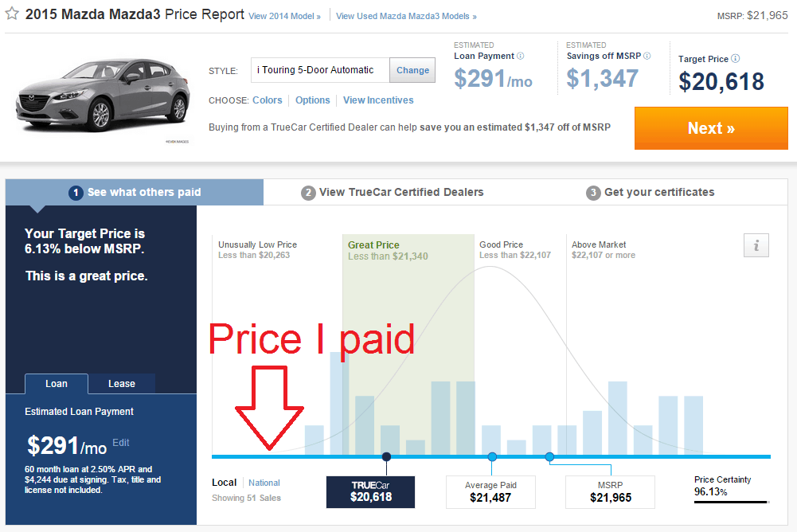Click the MSRP marker on the price line

click(549, 456)
